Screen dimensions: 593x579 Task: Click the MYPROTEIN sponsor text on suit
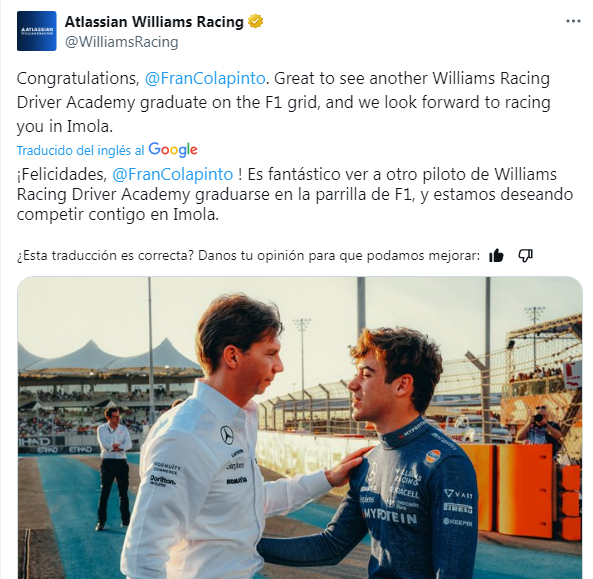point(390,516)
